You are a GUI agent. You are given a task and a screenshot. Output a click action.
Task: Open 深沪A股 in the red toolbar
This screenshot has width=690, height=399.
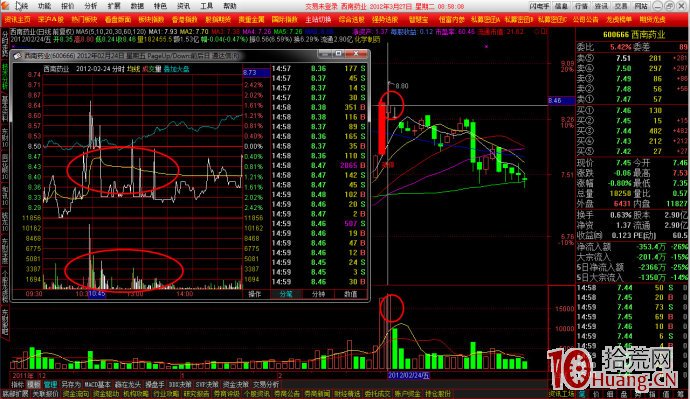tap(51, 20)
